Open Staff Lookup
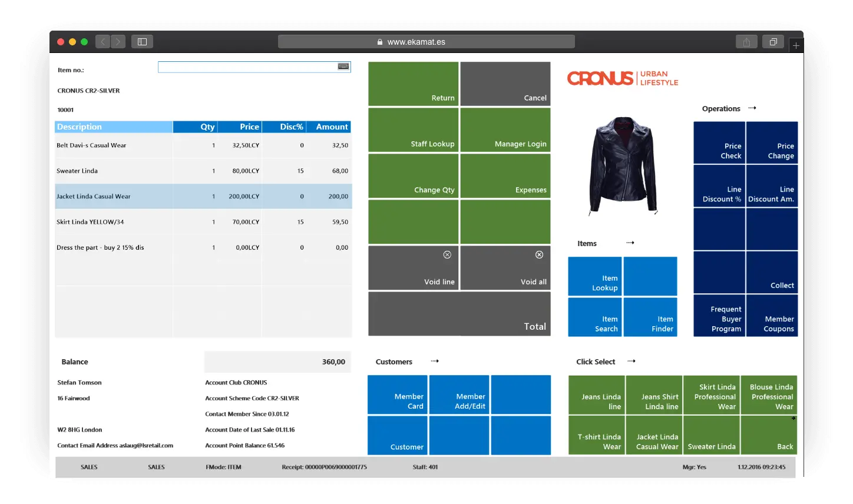 [414, 130]
